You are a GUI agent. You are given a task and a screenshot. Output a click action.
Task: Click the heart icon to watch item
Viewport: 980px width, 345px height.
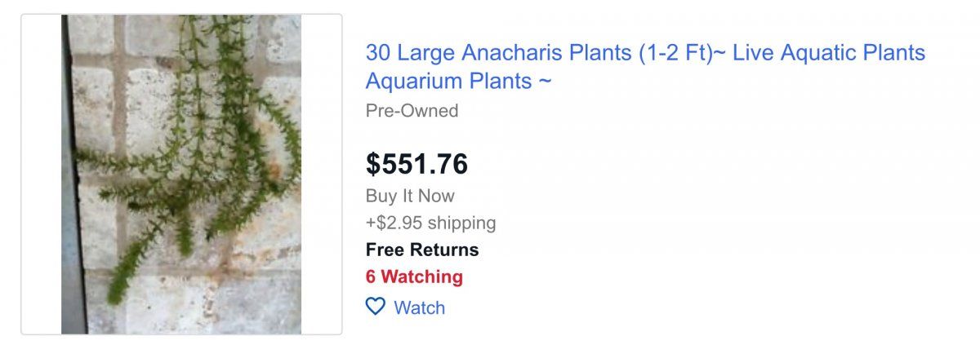click(375, 307)
